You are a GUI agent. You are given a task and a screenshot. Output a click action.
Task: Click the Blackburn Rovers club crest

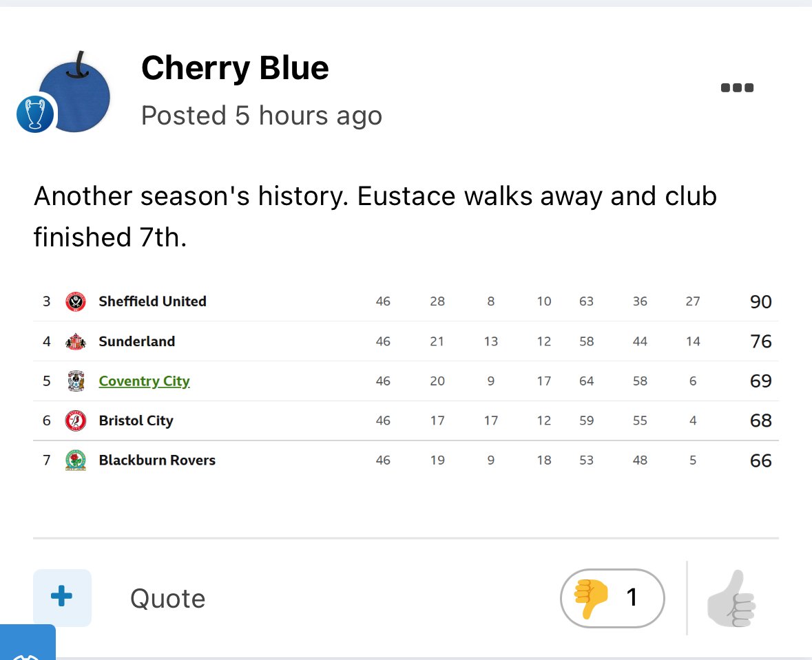click(75, 460)
